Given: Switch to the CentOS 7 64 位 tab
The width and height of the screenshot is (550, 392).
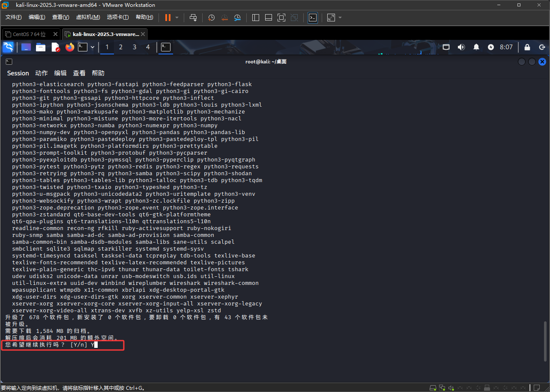Looking at the screenshot, I should click(31, 34).
